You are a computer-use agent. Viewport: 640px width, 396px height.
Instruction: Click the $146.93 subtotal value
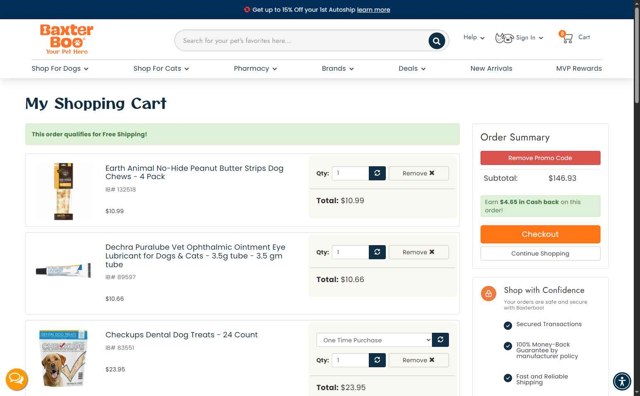coord(562,178)
